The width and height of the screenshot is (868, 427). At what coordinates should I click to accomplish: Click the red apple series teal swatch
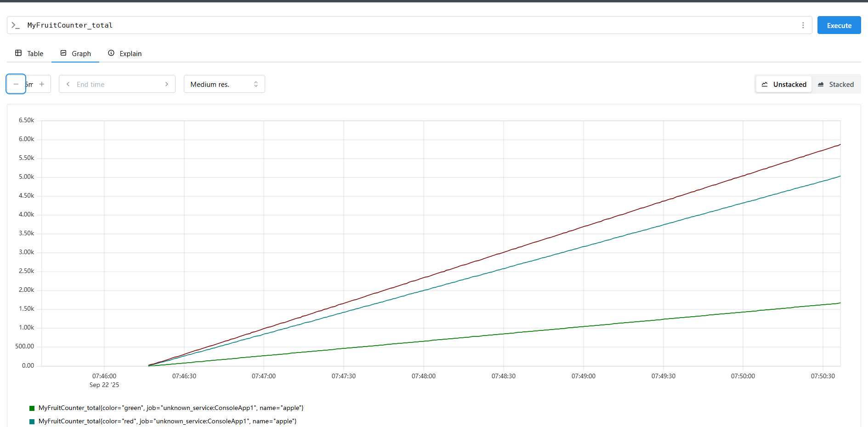[32, 421]
